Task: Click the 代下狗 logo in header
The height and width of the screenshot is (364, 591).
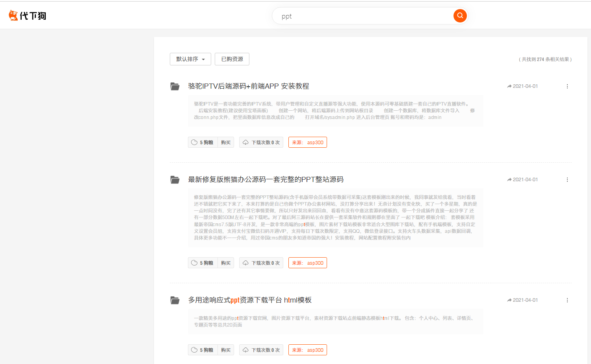Action: (28, 16)
